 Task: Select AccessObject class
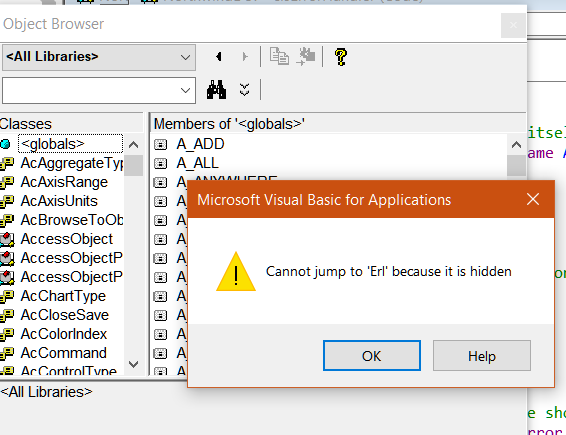66,239
